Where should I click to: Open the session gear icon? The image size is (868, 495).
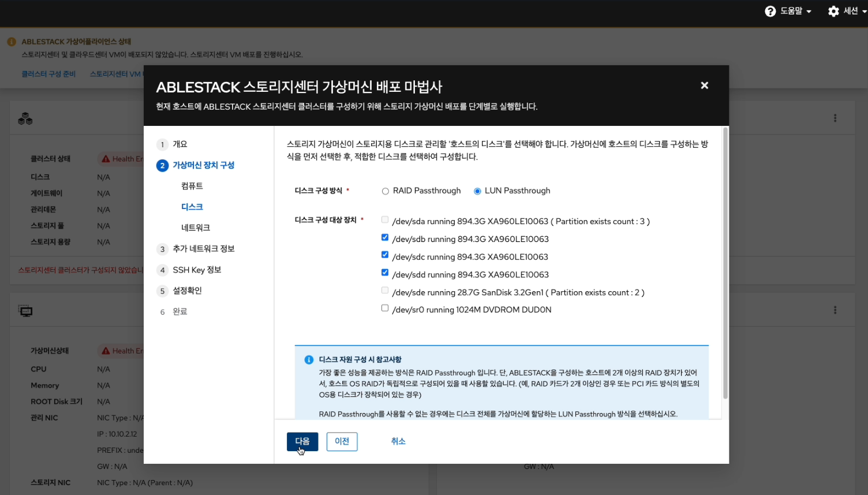833,12
